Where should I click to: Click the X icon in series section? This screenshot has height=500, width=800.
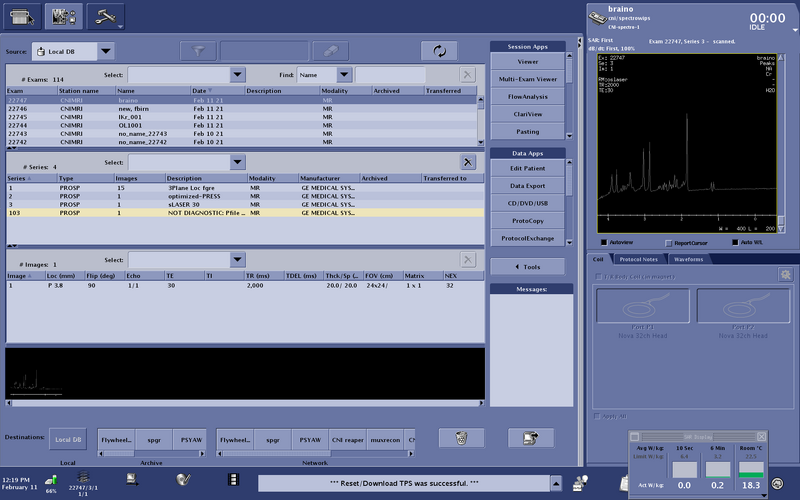coord(467,162)
